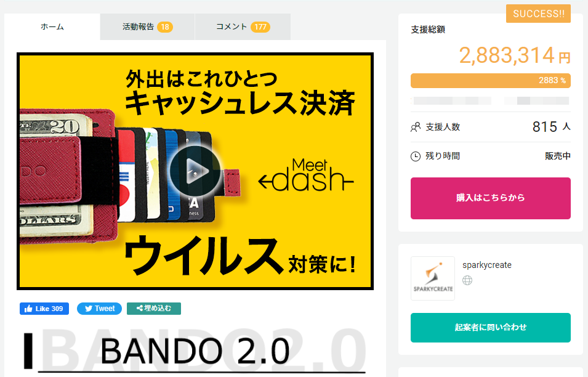Click the sparkycreate creator name link

point(487,265)
